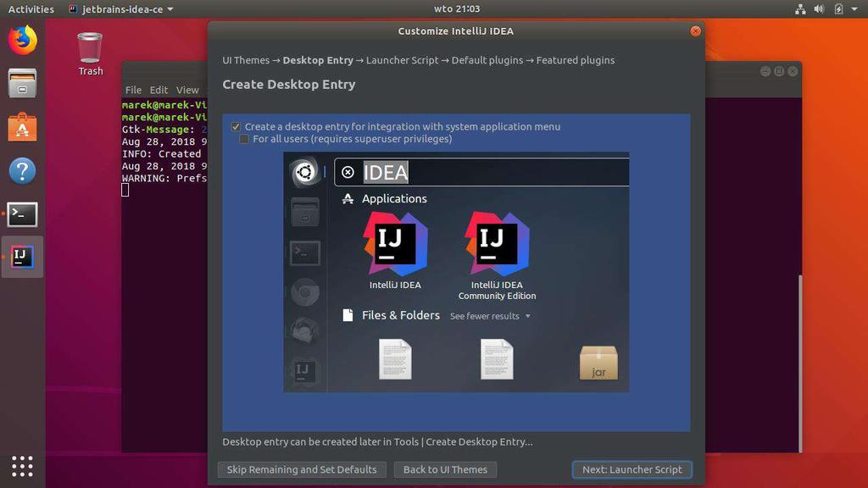This screenshot has width=868, height=488.
Task: Show the applications grid
Action: click(22, 467)
